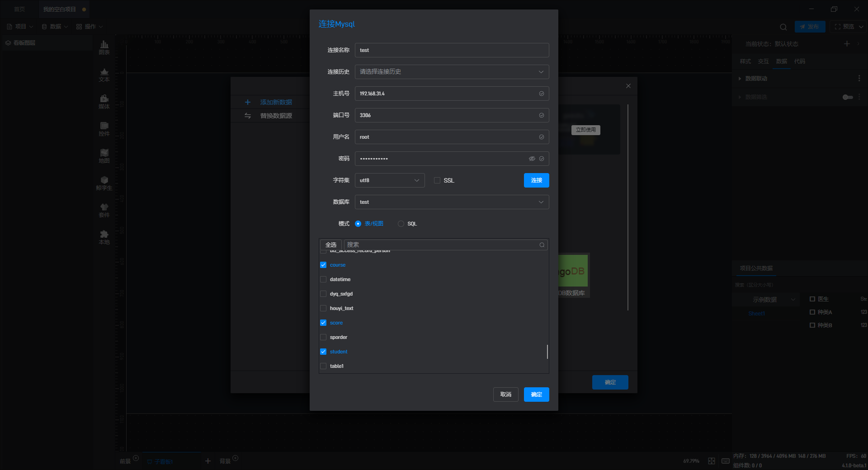Open the 项目 menu
The image size is (868, 470).
tap(20, 27)
